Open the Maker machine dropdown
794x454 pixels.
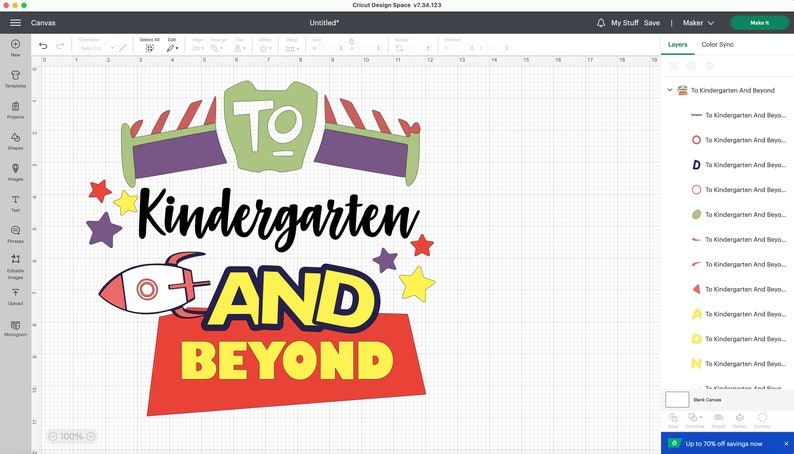click(698, 23)
